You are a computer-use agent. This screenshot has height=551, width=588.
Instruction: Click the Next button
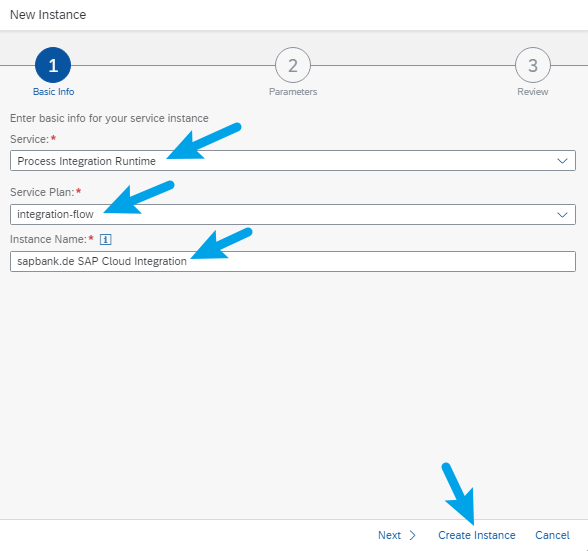396,535
